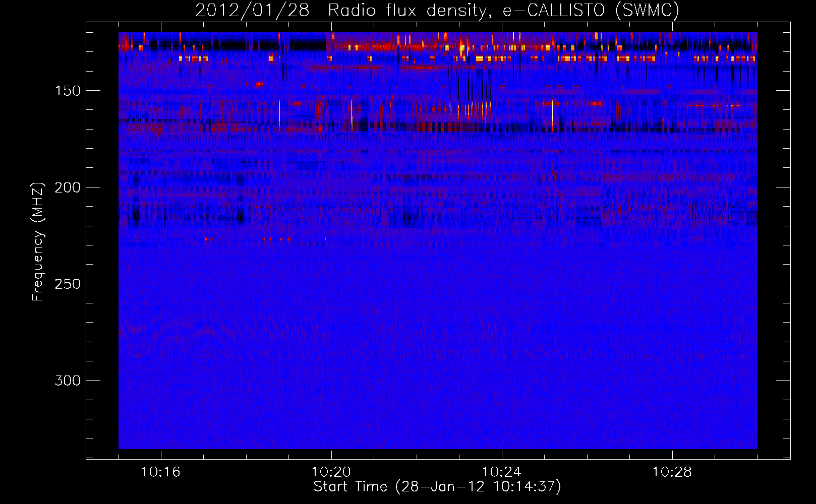
Task: Click the 'Frequency (MHZ)' axis label
Action: point(38,242)
